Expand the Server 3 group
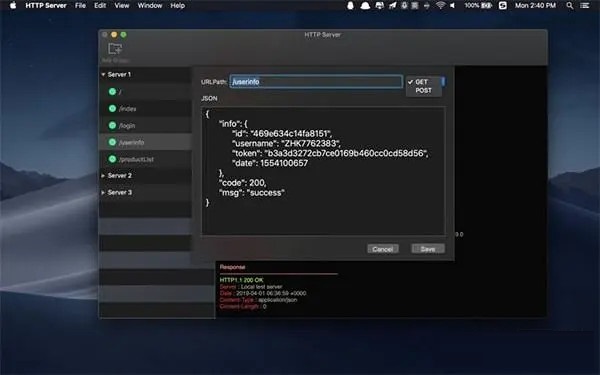 [x=103, y=192]
